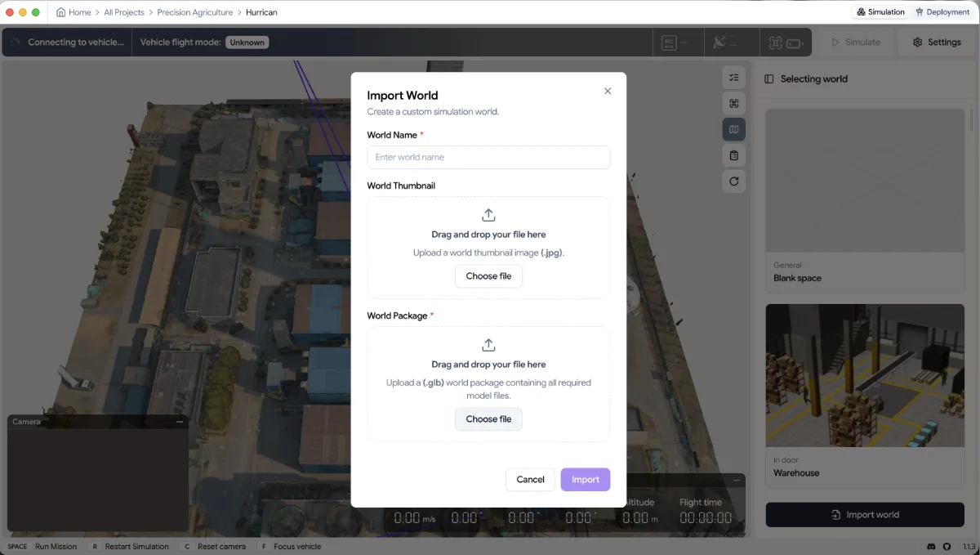Switch to Simulation mode
This screenshot has height=555, width=980.
click(x=880, y=12)
